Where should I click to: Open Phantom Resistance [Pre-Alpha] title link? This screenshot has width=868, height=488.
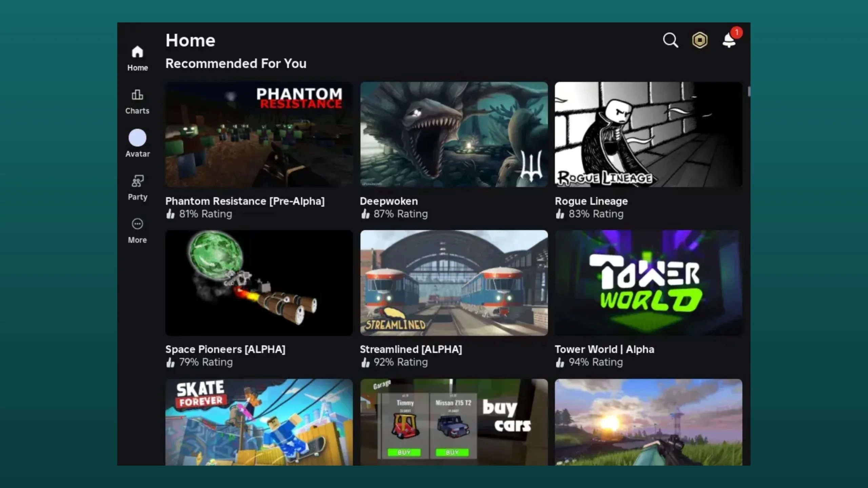point(245,201)
